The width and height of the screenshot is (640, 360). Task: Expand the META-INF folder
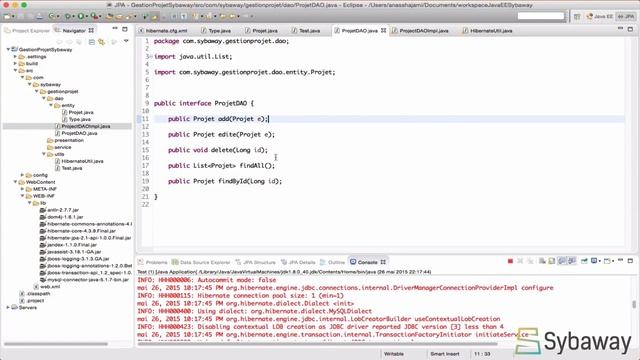(22, 189)
